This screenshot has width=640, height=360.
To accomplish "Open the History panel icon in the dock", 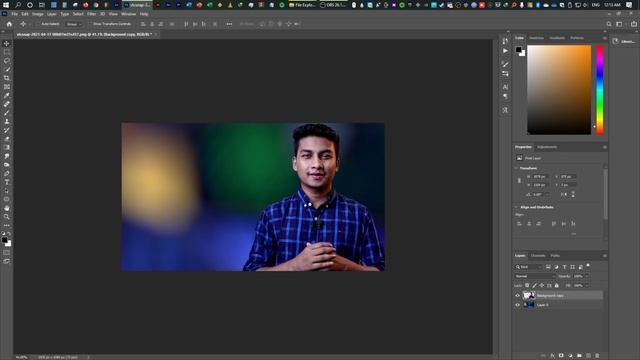I will pyautogui.click(x=505, y=41).
